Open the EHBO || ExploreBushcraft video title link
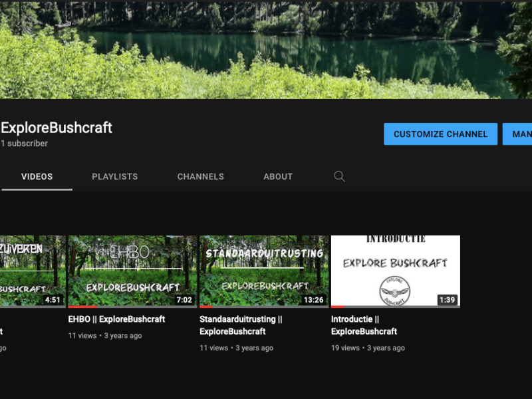 click(x=116, y=319)
